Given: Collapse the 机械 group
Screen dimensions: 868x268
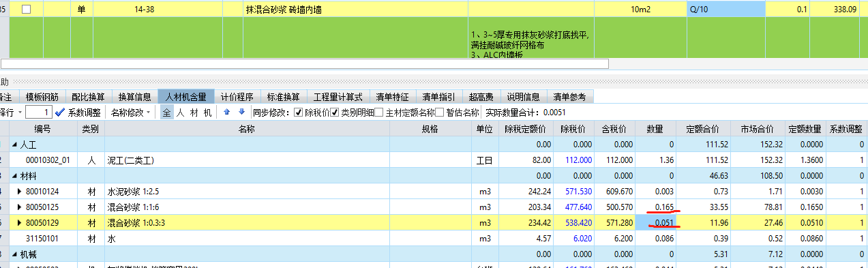Looking at the screenshot, I should click(15, 254).
